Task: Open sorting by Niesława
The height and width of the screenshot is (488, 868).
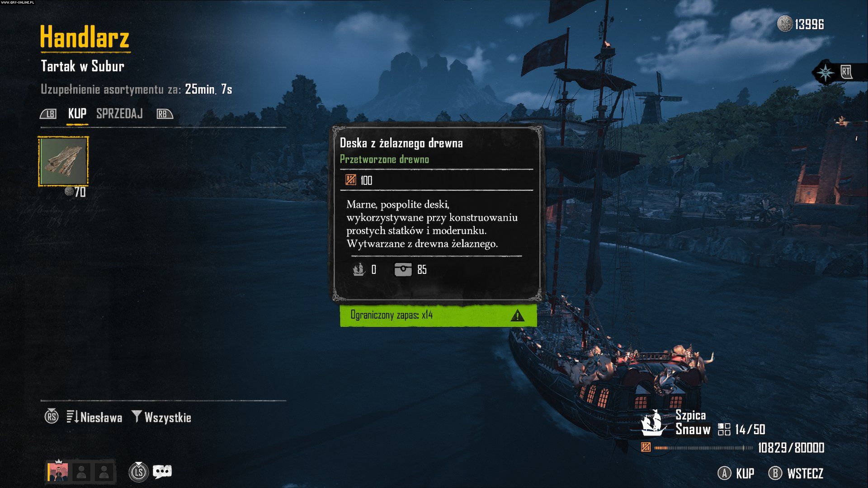Action: [x=94, y=417]
